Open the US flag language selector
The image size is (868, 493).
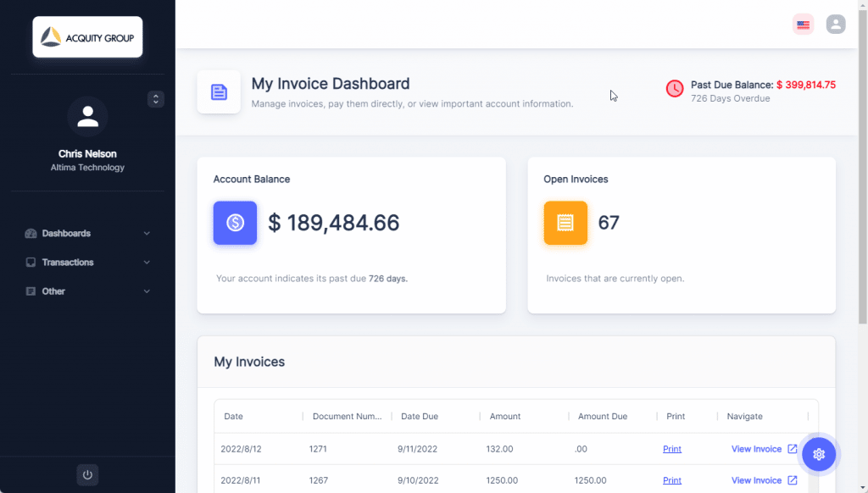(x=803, y=24)
